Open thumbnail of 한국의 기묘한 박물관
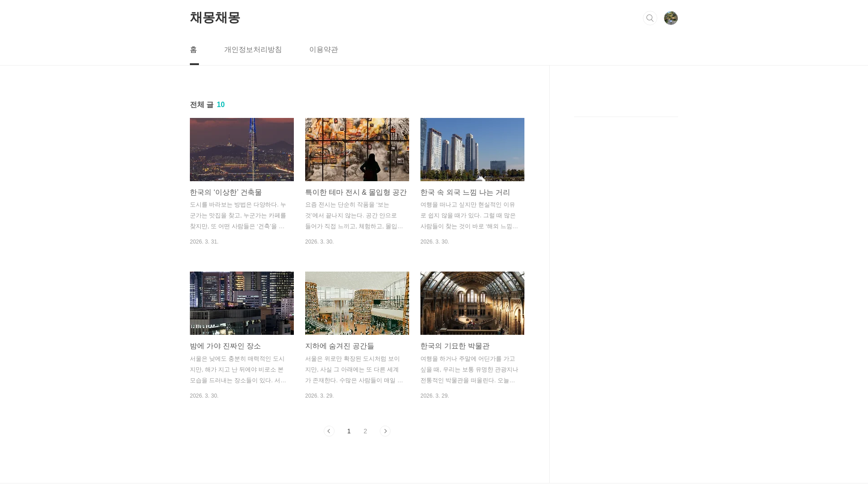Image resolution: width=868 pixels, height=488 pixels. (x=472, y=303)
